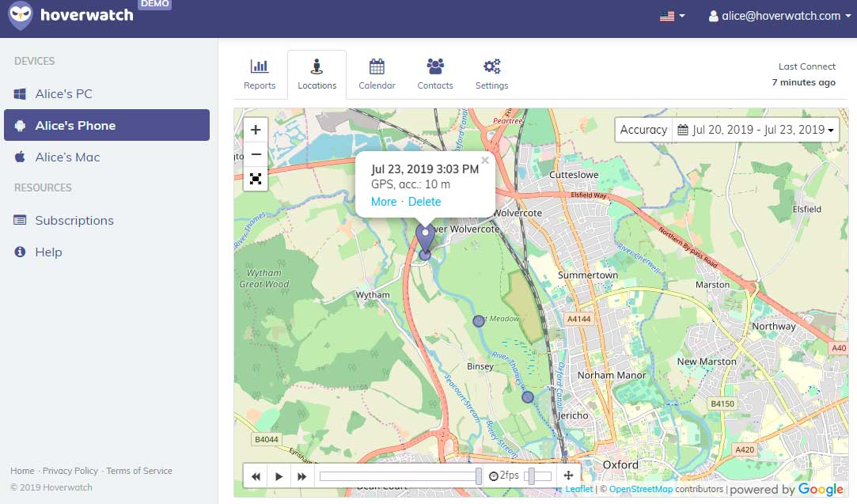Click the 'Jul 23, 2019 3:03 PM' popup text
The width and height of the screenshot is (857, 504).
pyautogui.click(x=425, y=169)
